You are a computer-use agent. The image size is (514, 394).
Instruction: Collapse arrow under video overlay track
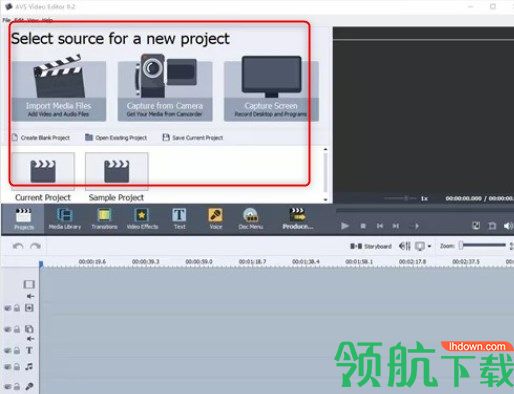tap(30, 339)
